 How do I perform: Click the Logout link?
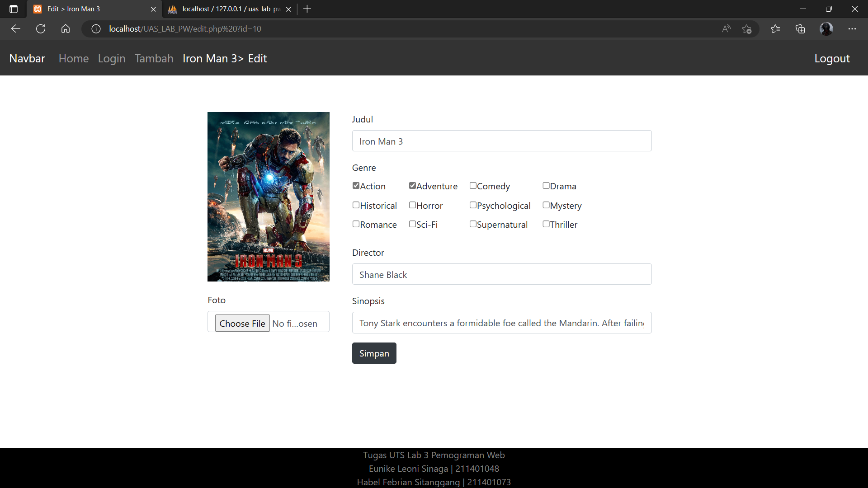[x=832, y=59]
